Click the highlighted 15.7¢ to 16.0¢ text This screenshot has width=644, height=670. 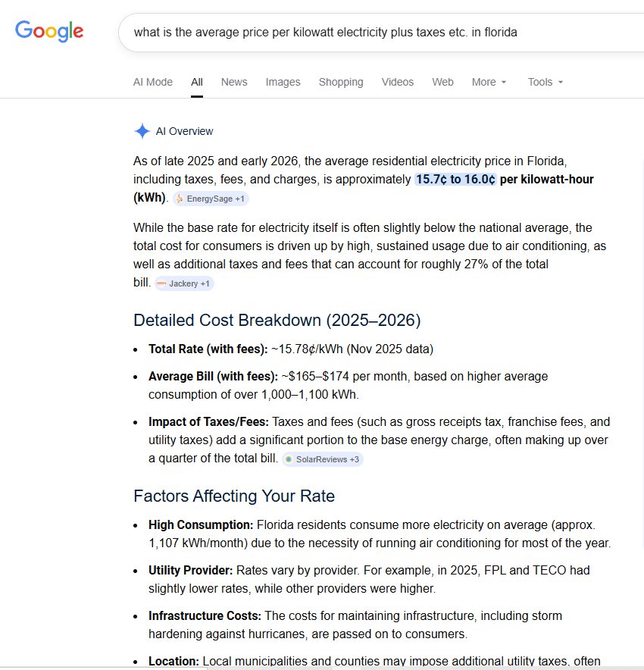pos(455,180)
